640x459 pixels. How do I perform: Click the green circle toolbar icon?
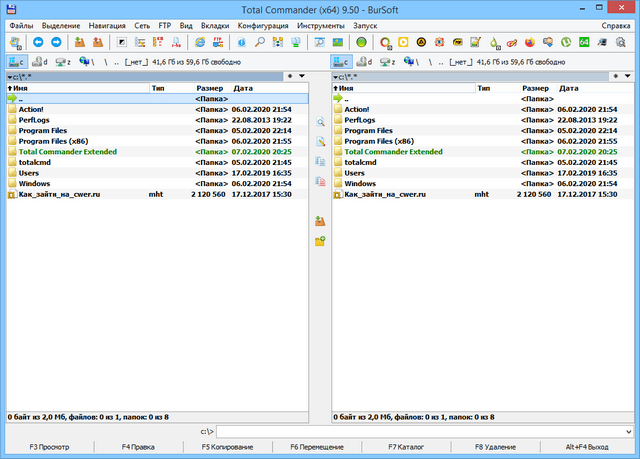point(361,43)
